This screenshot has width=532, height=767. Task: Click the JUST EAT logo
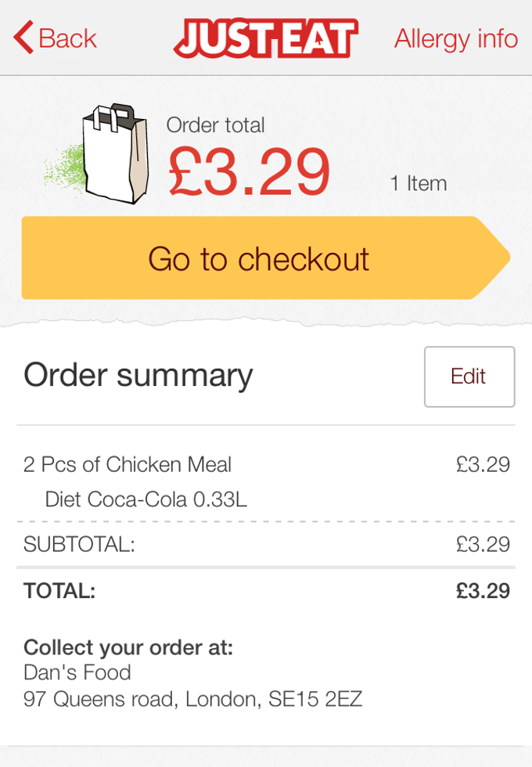point(266,38)
